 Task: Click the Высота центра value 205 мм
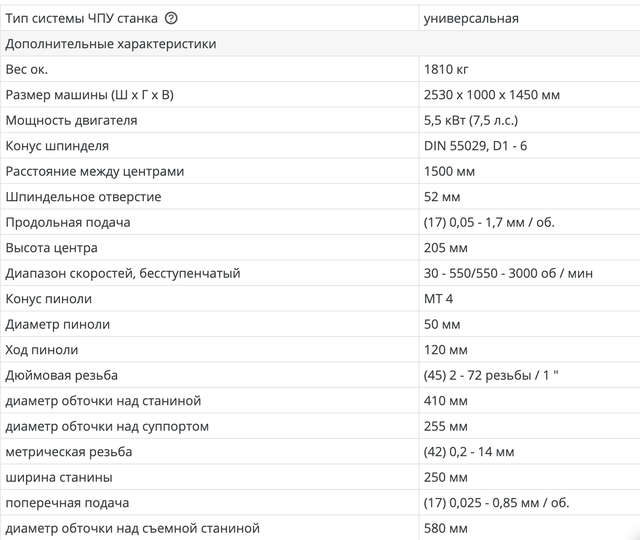(x=446, y=248)
